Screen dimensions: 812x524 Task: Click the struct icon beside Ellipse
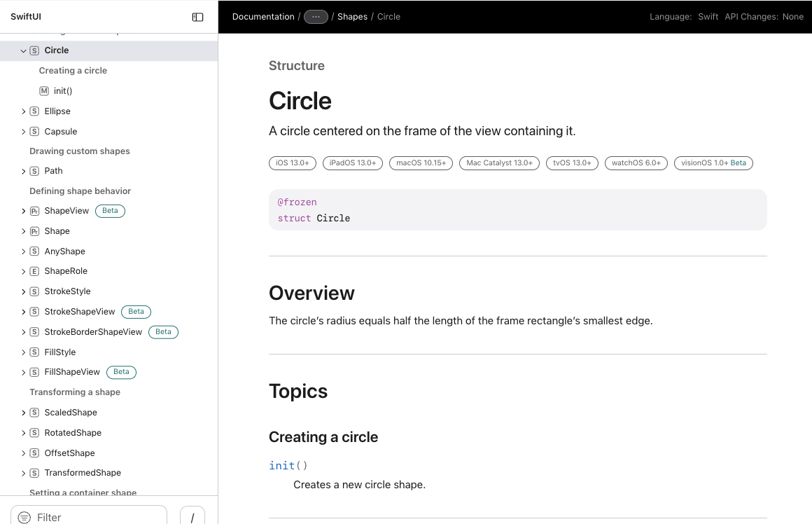pyautogui.click(x=34, y=111)
